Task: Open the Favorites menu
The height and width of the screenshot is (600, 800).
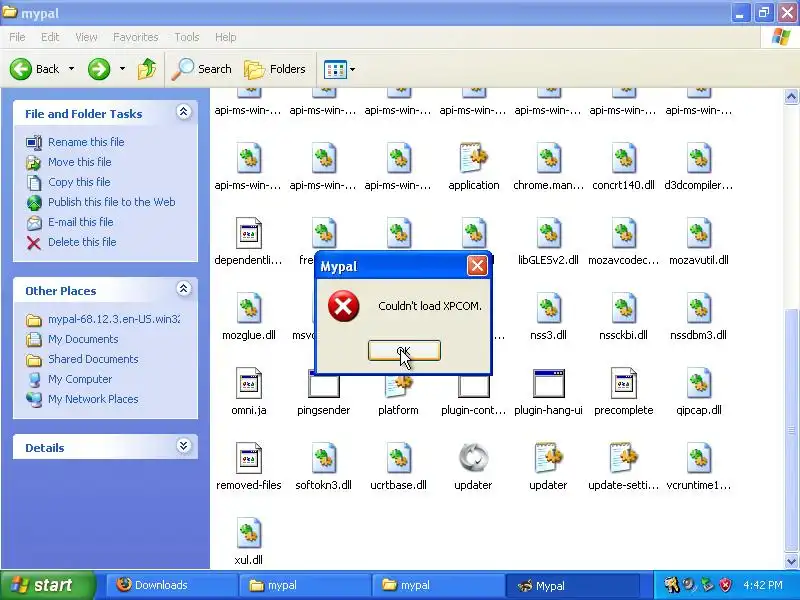Action: point(135,37)
